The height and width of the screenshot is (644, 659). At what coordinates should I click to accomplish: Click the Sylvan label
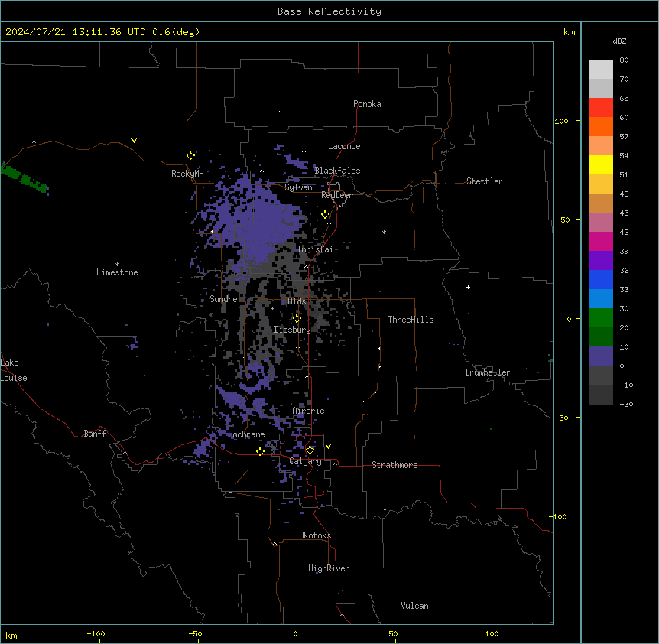[x=298, y=187]
